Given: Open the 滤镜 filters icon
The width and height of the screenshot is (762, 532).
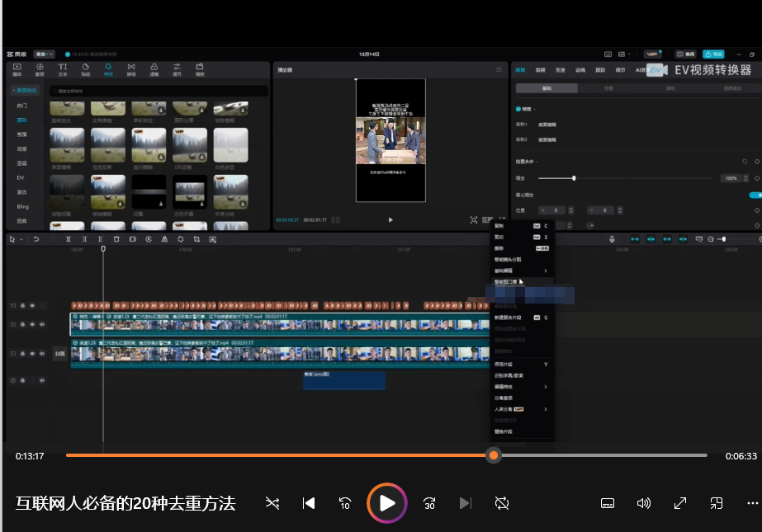Looking at the screenshot, I should (x=154, y=69).
